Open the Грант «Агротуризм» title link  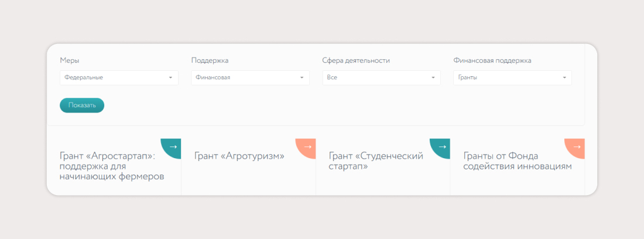coord(239,156)
